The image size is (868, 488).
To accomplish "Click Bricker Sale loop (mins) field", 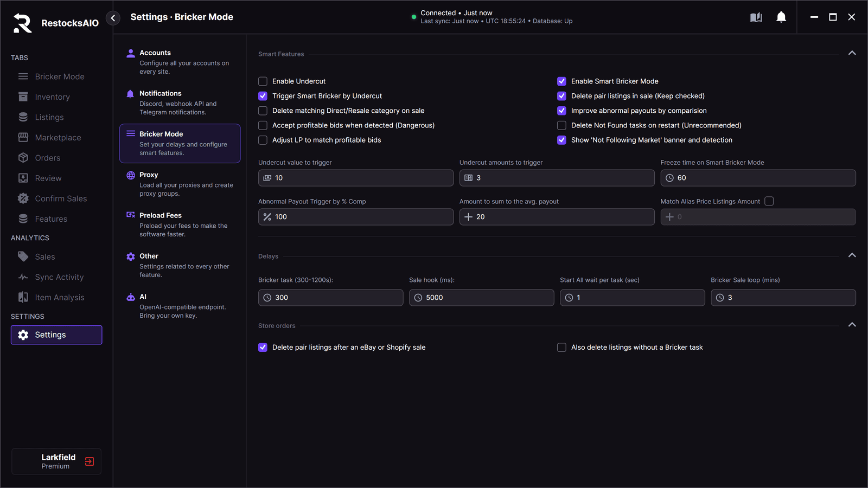I will point(783,298).
